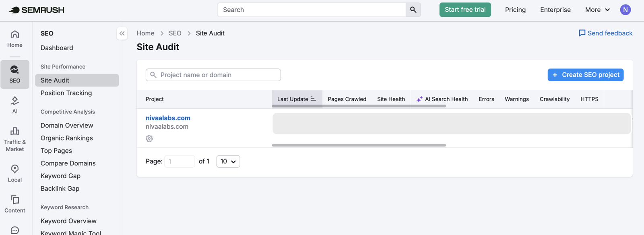The height and width of the screenshot is (235, 644).
Task: Click the SEO breadcrumb
Action: tap(175, 33)
